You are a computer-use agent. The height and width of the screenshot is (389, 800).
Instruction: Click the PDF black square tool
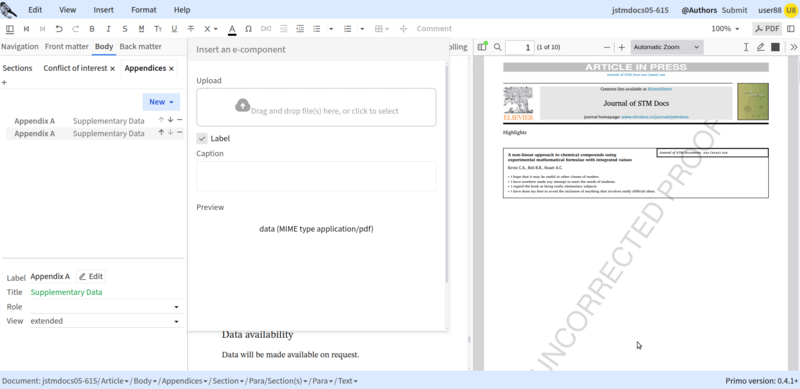775,47
